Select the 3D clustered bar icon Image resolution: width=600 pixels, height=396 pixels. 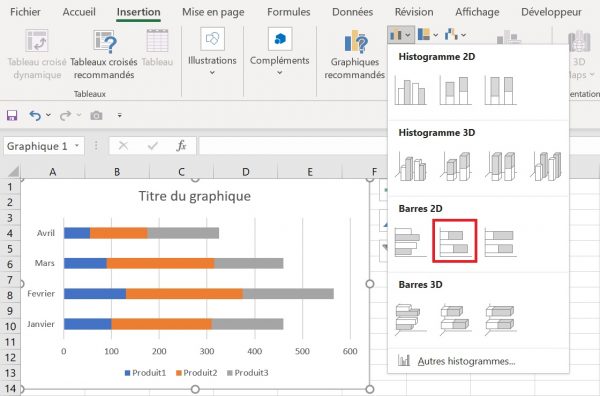tap(411, 318)
